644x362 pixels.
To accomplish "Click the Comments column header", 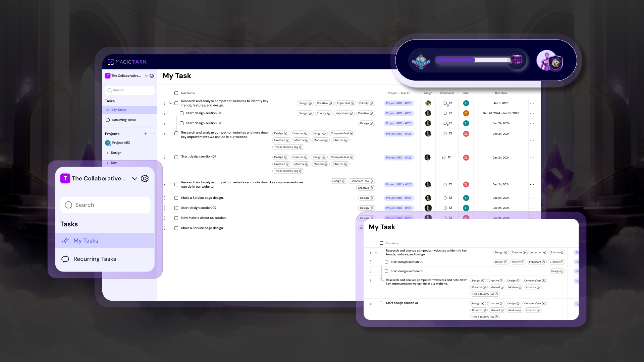I will [447, 93].
